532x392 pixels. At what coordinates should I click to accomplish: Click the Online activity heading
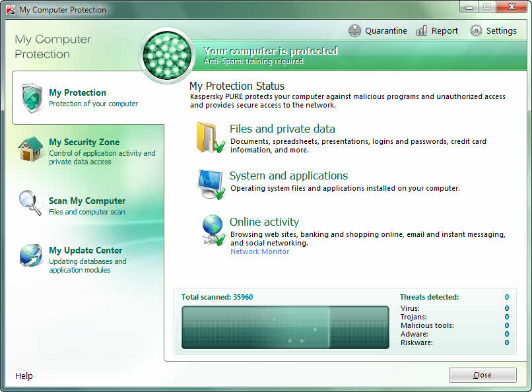[x=264, y=222]
